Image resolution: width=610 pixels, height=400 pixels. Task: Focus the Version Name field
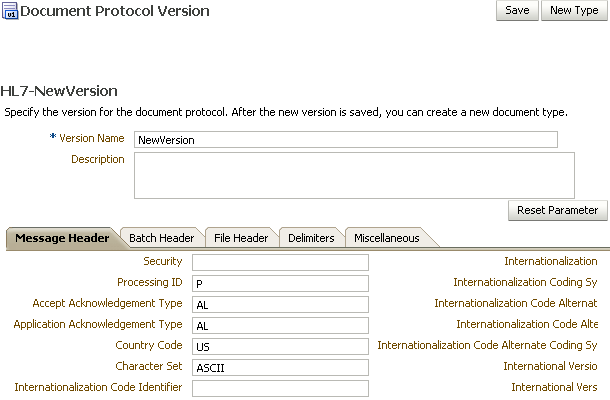coord(346,140)
